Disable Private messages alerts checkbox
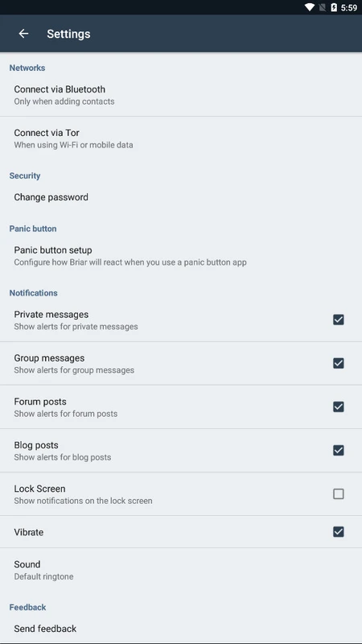The image size is (362, 644). [x=339, y=320]
